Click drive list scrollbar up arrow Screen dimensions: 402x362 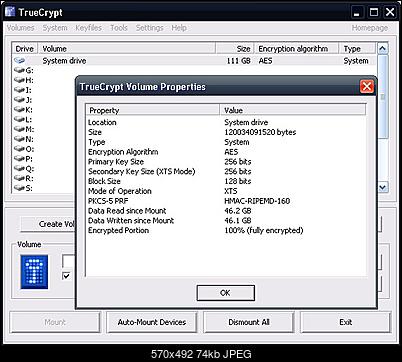pyautogui.click(x=383, y=49)
